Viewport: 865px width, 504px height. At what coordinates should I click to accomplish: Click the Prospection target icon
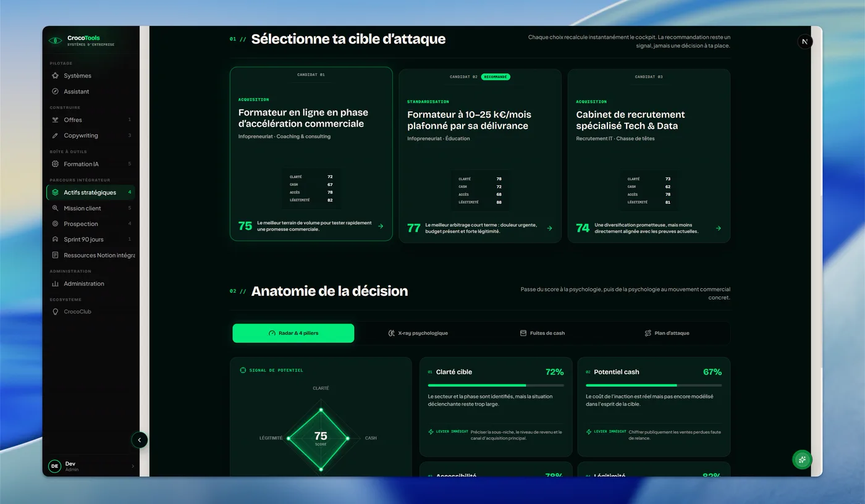pyautogui.click(x=55, y=224)
